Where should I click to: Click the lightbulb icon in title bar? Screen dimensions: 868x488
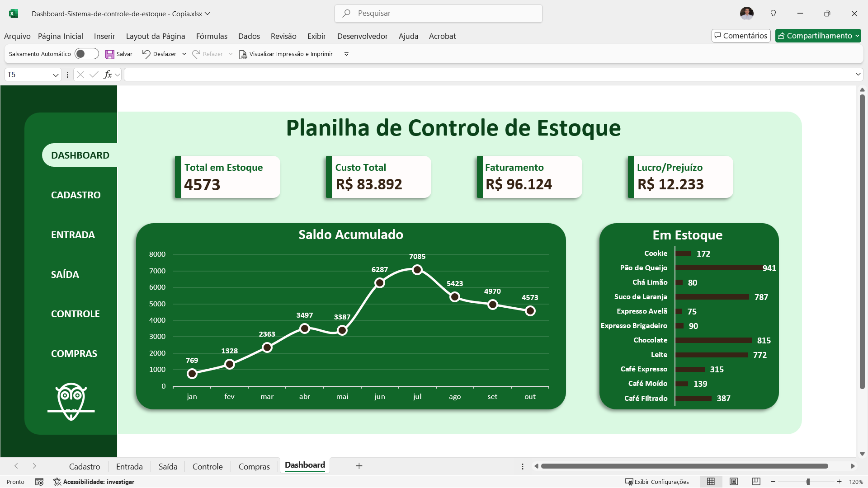773,14
